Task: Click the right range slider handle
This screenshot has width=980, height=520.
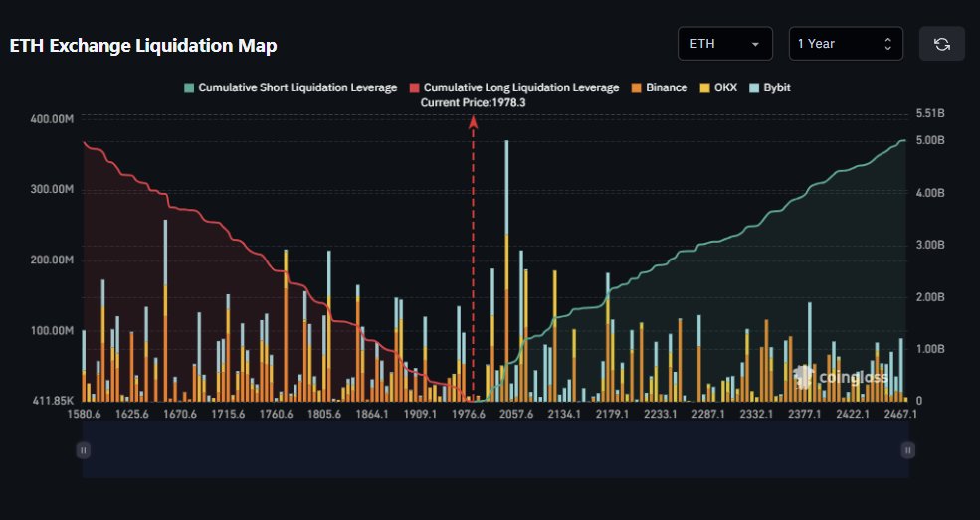Action: [907, 450]
